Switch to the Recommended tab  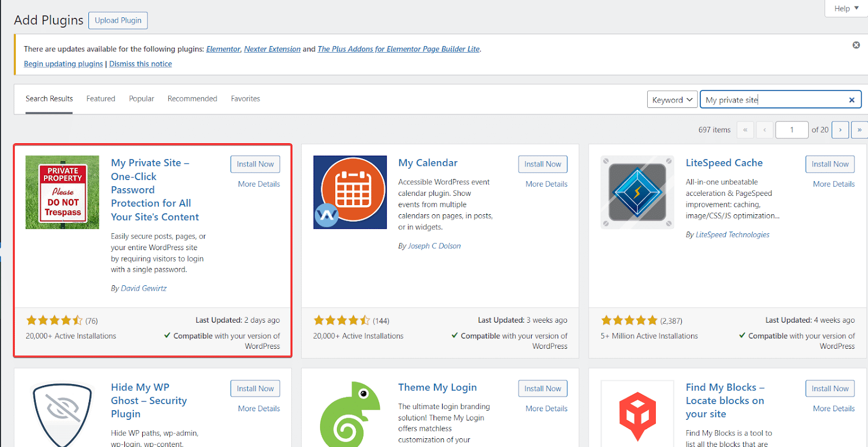(192, 99)
